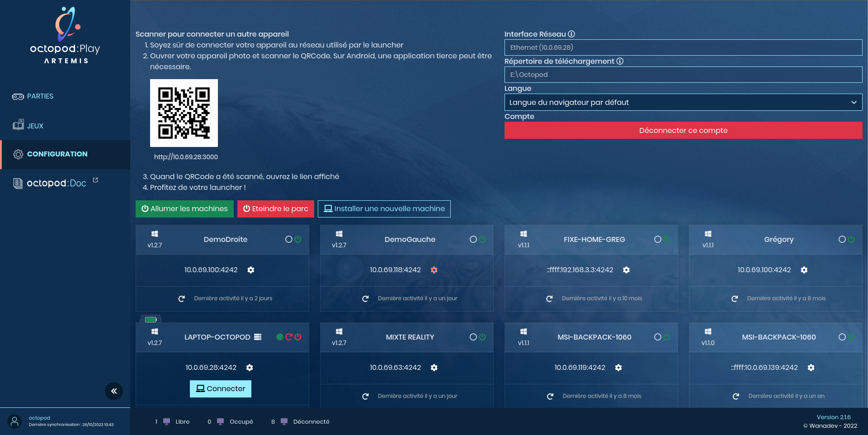The width and height of the screenshot is (868, 435).
Task: Click battery indicator above LAPTOP-OCTOPOD card
Action: (151, 320)
